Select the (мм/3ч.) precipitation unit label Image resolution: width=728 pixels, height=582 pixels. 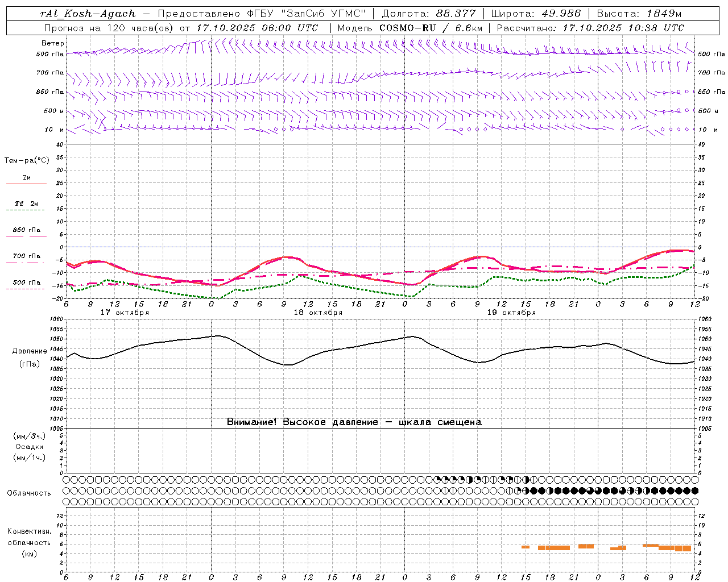(x=30, y=436)
